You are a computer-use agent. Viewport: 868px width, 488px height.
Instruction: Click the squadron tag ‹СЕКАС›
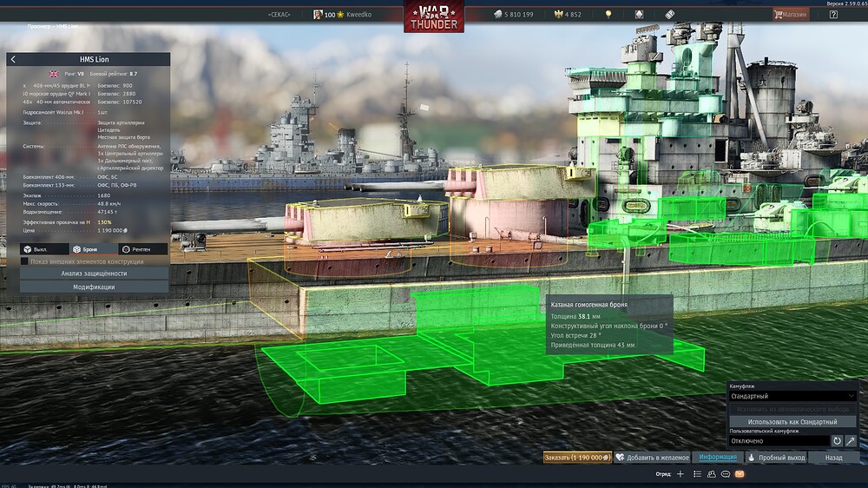coord(279,15)
